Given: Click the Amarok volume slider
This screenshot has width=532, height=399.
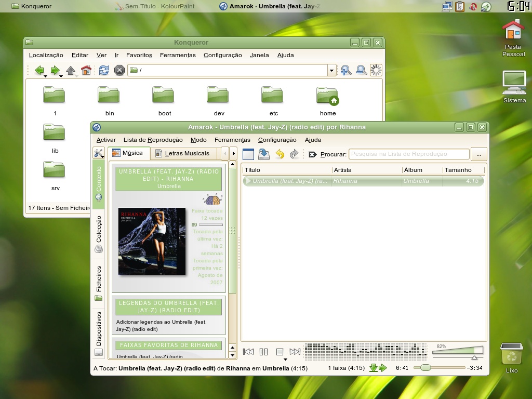Looking at the screenshot, I should pos(458,352).
